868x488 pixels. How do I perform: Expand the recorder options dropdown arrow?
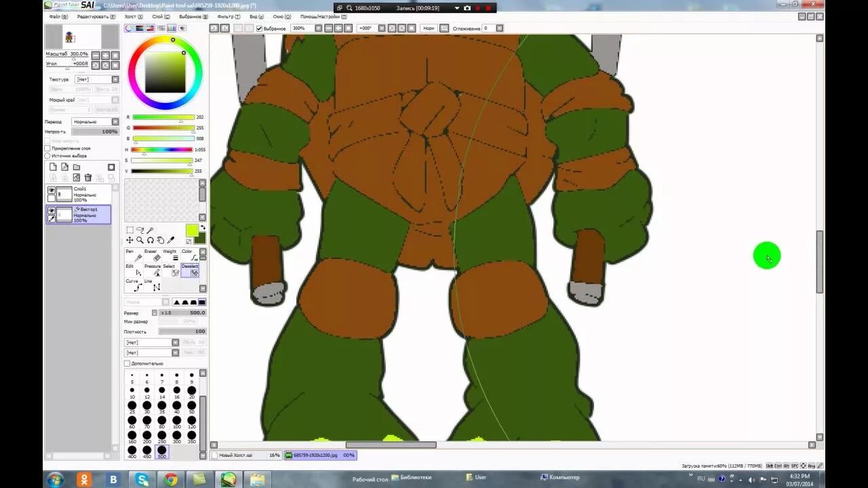coord(457,8)
